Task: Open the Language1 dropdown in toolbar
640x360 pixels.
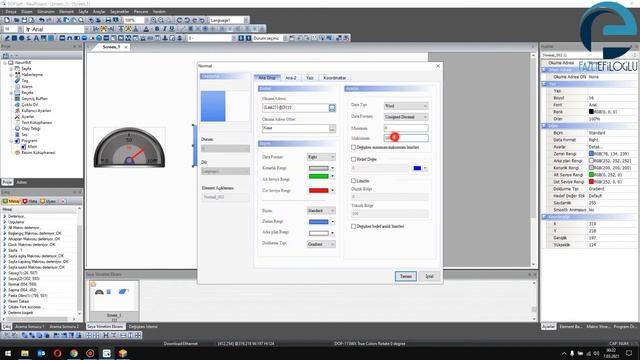Action: [246, 20]
